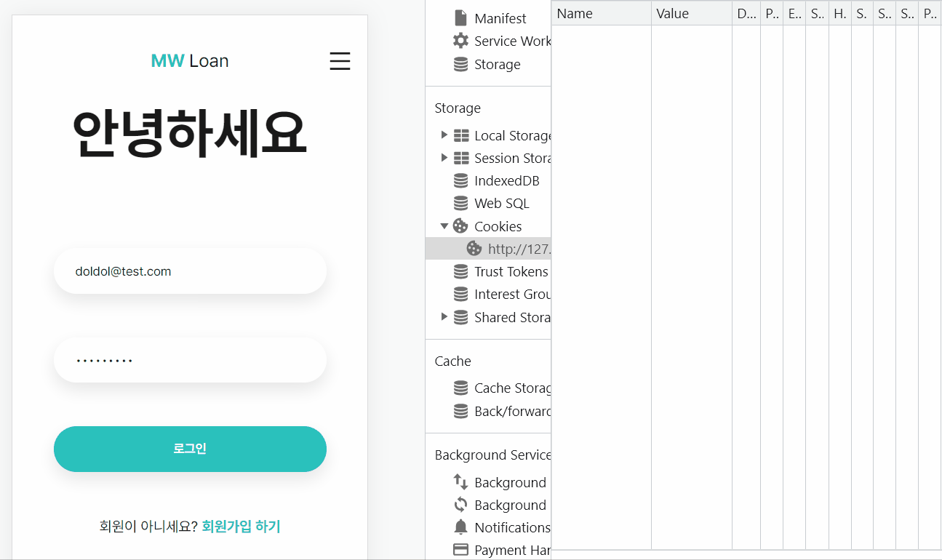The image size is (942, 560).
Task: Click the Payment Handler card icon
Action: [x=460, y=550]
